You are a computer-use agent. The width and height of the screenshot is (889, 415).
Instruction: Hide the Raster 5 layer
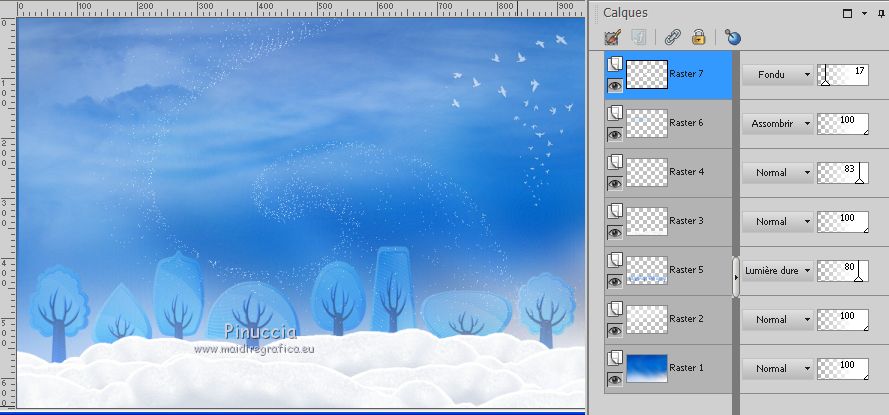(x=615, y=281)
